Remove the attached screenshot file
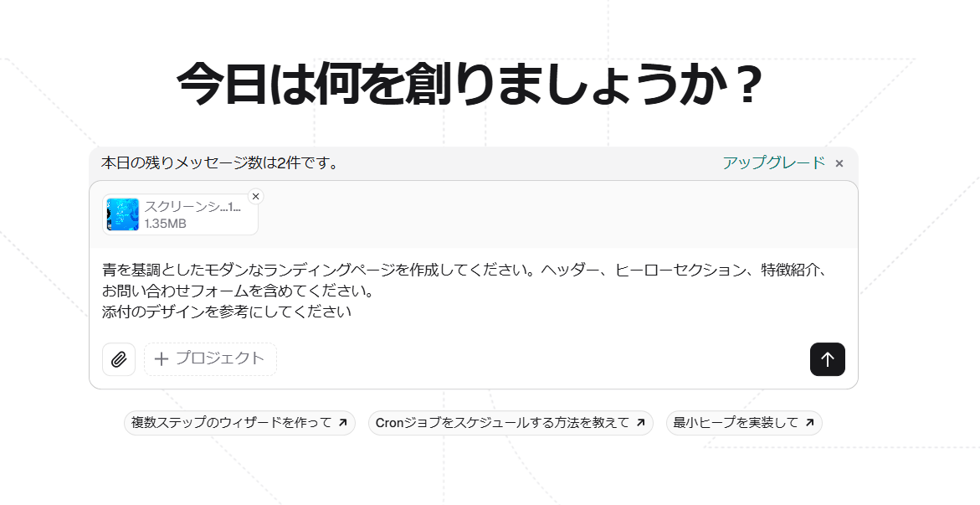 click(255, 197)
